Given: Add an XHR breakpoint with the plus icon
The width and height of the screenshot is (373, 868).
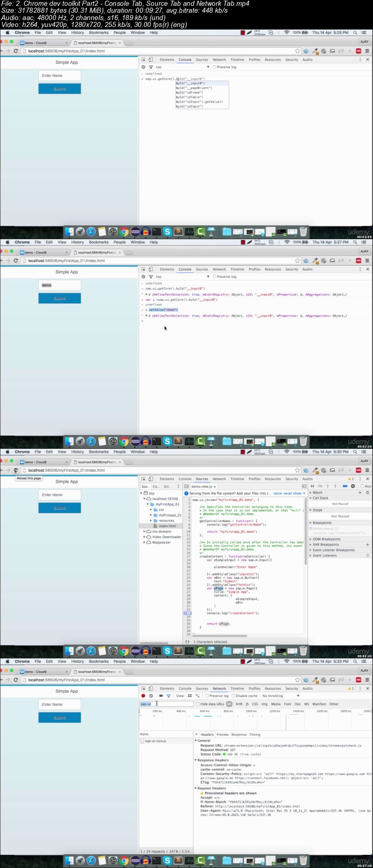Looking at the screenshot, I should 368,545.
